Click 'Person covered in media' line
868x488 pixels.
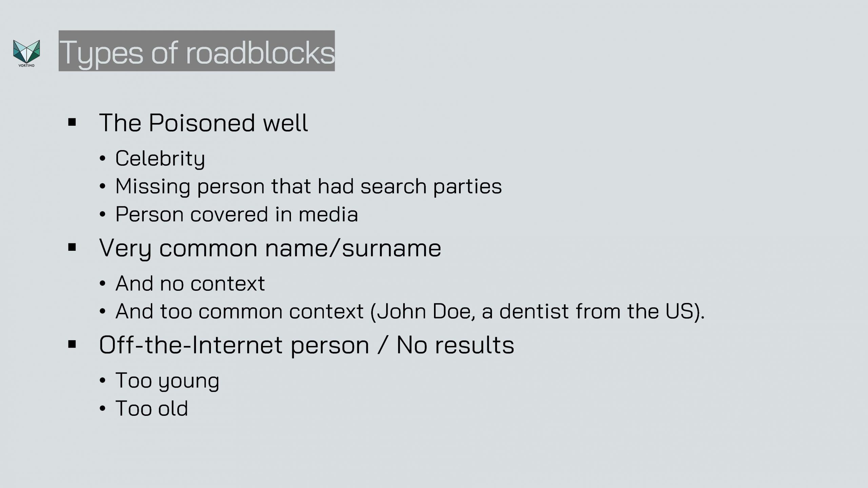pos(237,214)
